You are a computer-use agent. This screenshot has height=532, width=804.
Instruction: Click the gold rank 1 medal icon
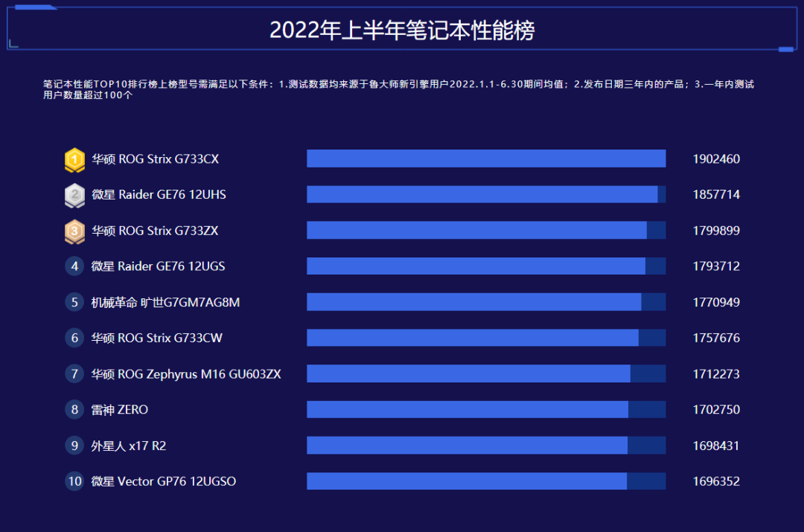[x=75, y=159]
